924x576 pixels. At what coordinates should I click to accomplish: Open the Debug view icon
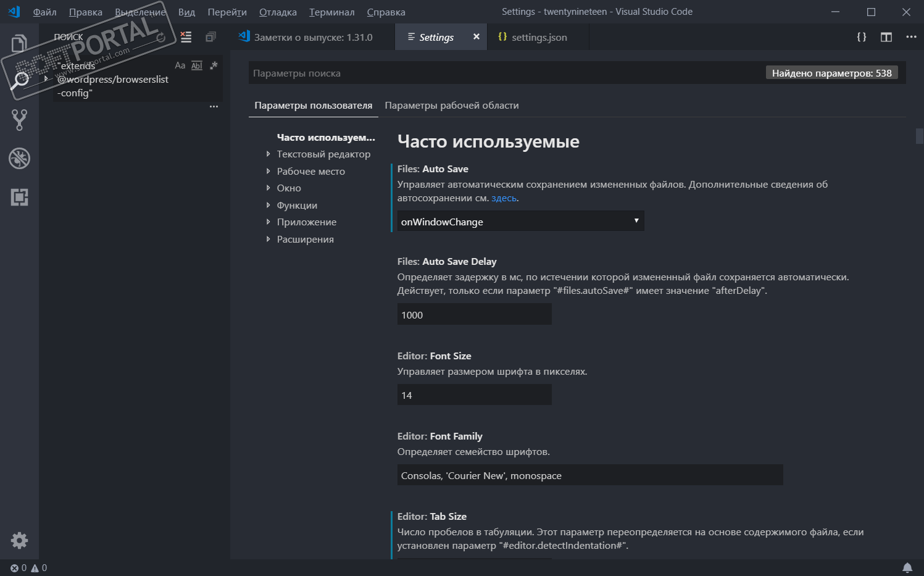(x=19, y=159)
